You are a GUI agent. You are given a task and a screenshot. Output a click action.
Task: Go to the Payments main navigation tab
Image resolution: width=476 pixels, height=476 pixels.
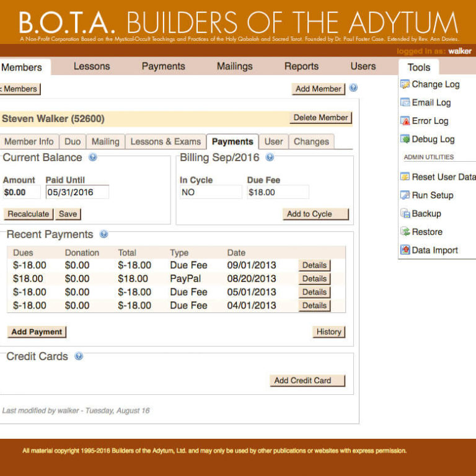click(x=164, y=66)
